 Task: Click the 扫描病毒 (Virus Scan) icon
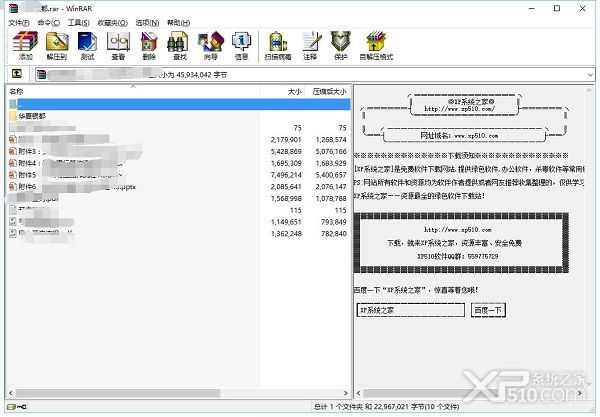point(278,42)
